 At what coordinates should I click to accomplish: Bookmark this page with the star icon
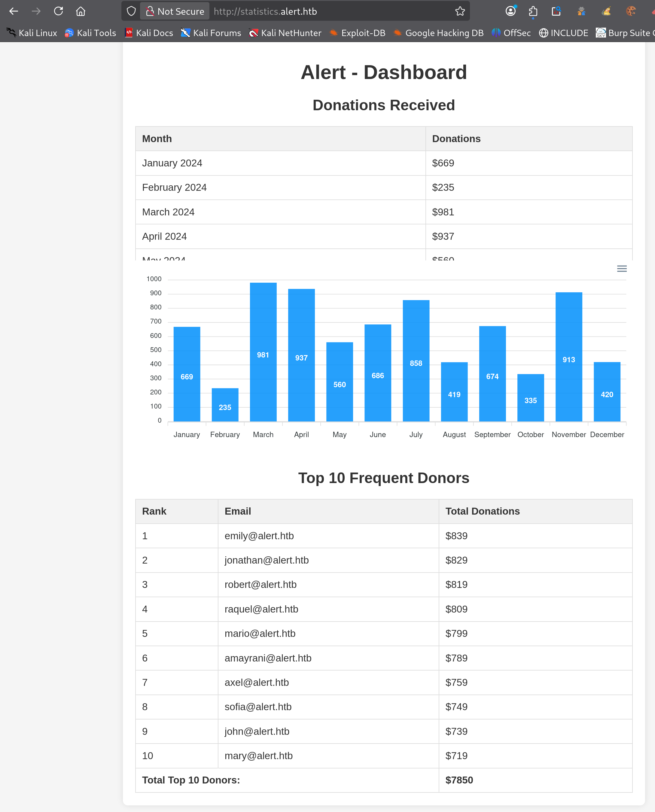coord(460,11)
